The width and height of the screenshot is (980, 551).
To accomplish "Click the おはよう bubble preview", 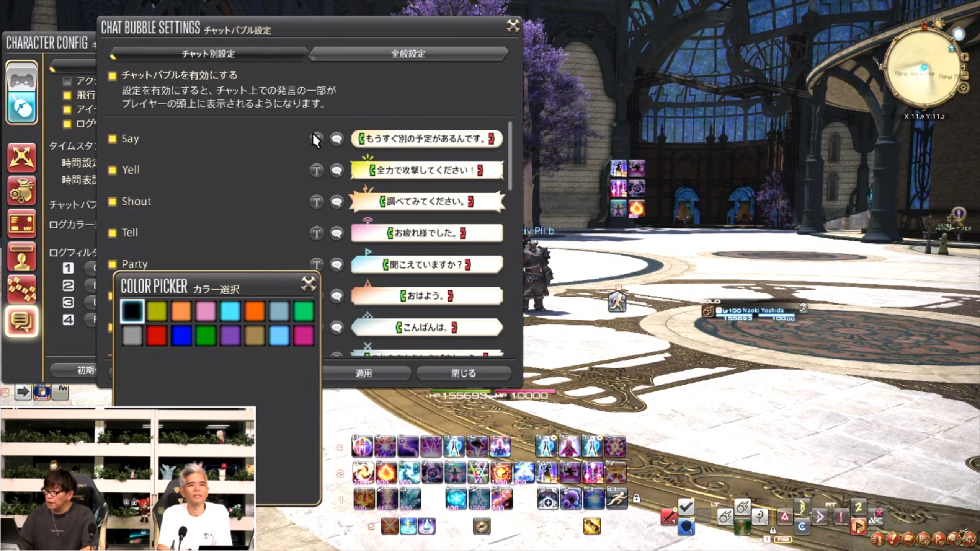I will tap(427, 296).
